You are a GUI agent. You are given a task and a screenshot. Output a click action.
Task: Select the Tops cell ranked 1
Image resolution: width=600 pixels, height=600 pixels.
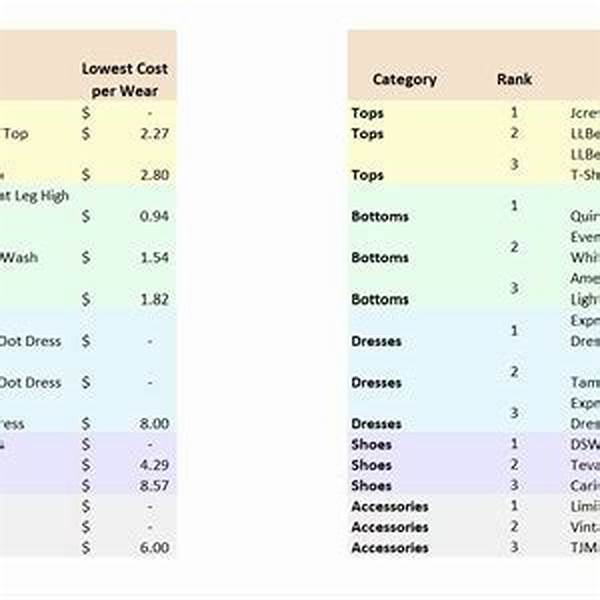[x=367, y=113]
